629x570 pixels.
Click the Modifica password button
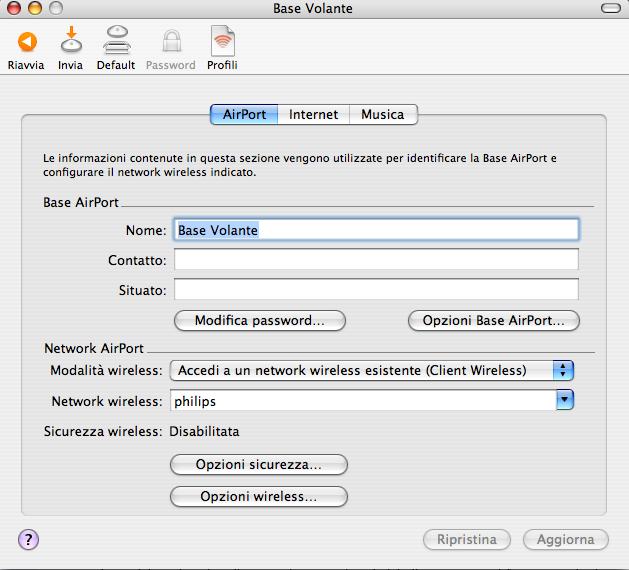coord(260,320)
